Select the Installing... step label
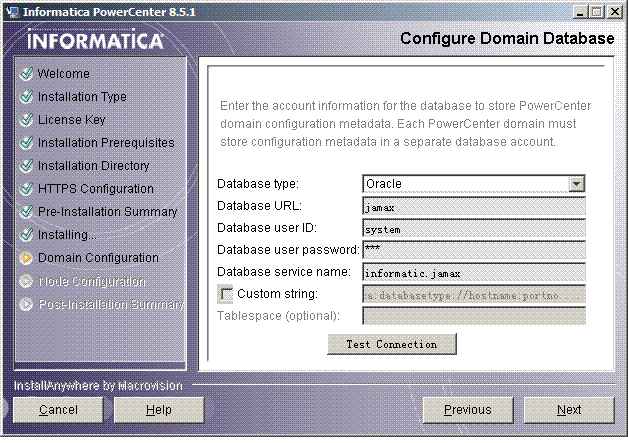628x443 pixels. pyautogui.click(x=67, y=235)
